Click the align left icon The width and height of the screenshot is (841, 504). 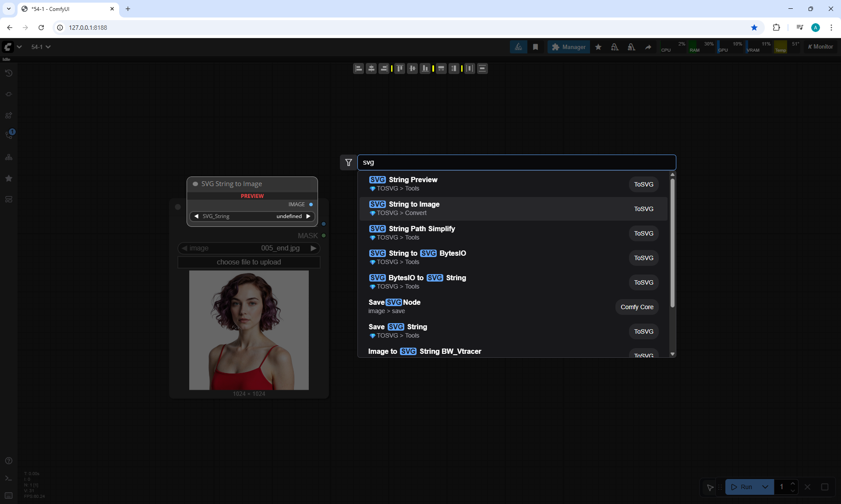358,68
